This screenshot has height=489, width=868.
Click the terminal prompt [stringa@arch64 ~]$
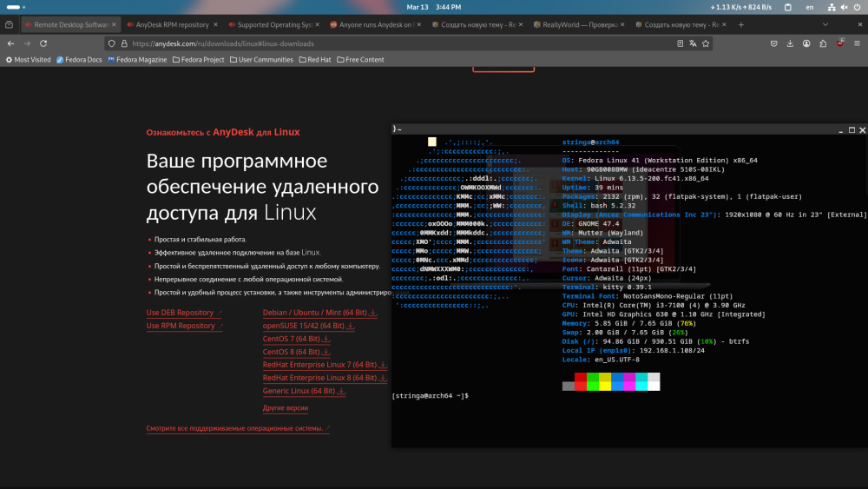point(431,396)
